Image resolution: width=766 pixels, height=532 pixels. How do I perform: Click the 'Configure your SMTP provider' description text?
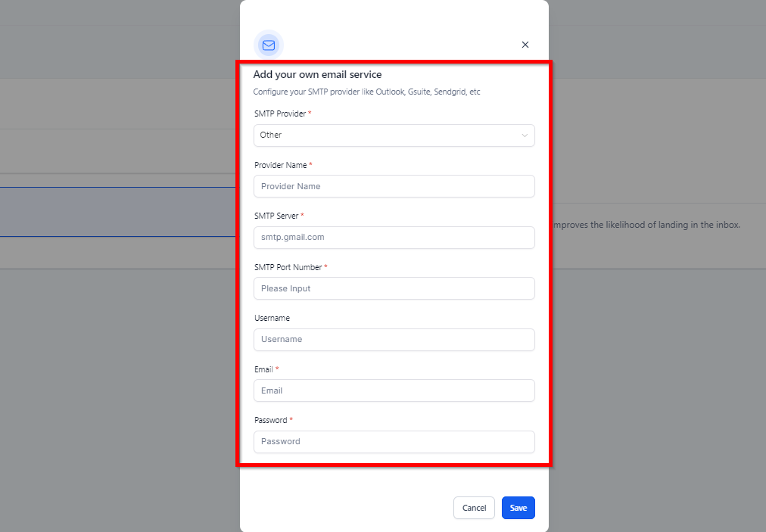pos(366,92)
